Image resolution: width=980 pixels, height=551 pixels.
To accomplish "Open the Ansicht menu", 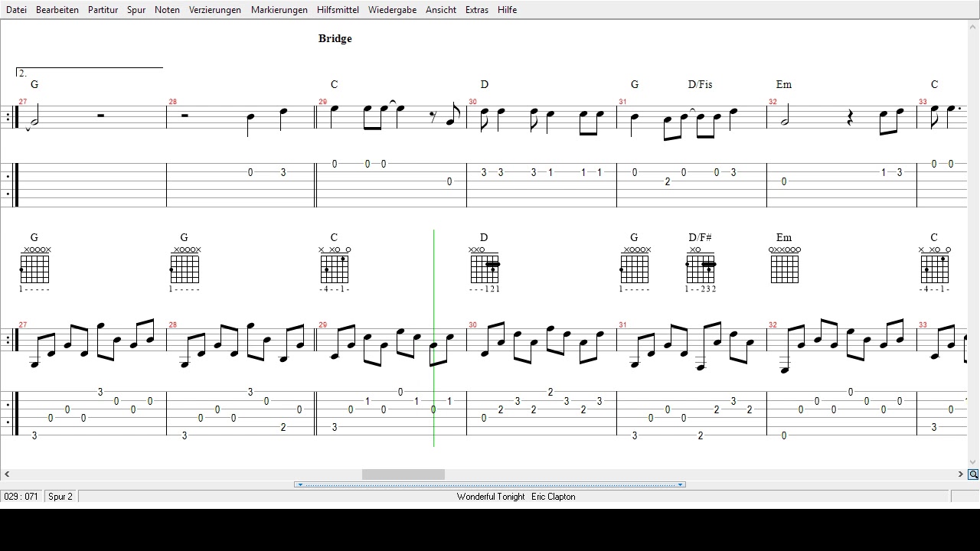I will pyautogui.click(x=441, y=10).
